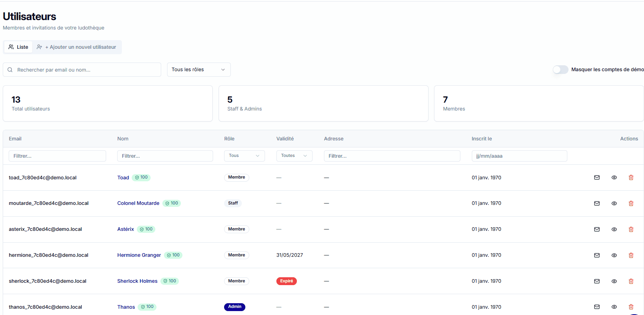
Task: Open Ajouter un nouvel utilisateur tab
Action: pyautogui.click(x=76, y=47)
